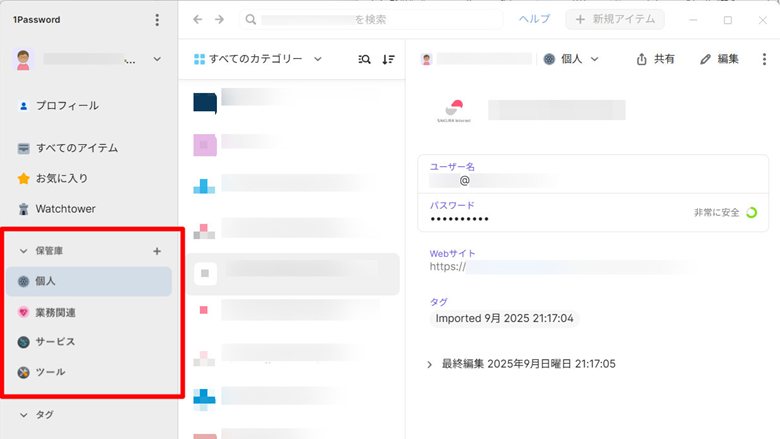Click the search-in-list magnifier icon
The height and width of the screenshot is (439, 780).
364,59
